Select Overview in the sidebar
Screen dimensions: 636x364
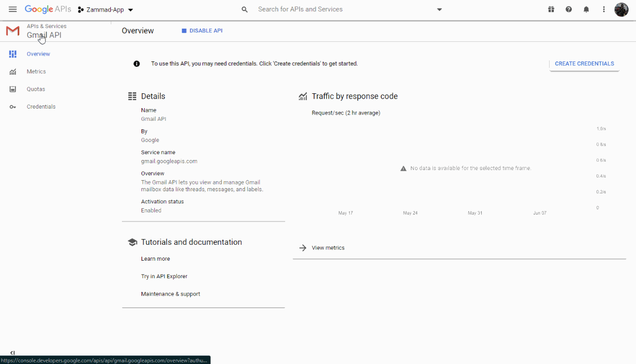pyautogui.click(x=38, y=54)
